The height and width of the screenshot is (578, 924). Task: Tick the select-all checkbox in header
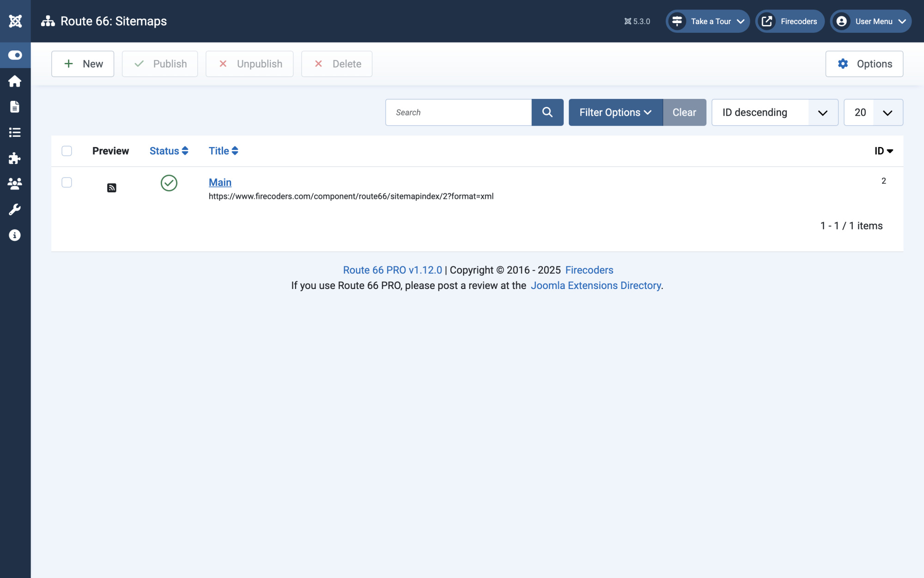(x=67, y=151)
